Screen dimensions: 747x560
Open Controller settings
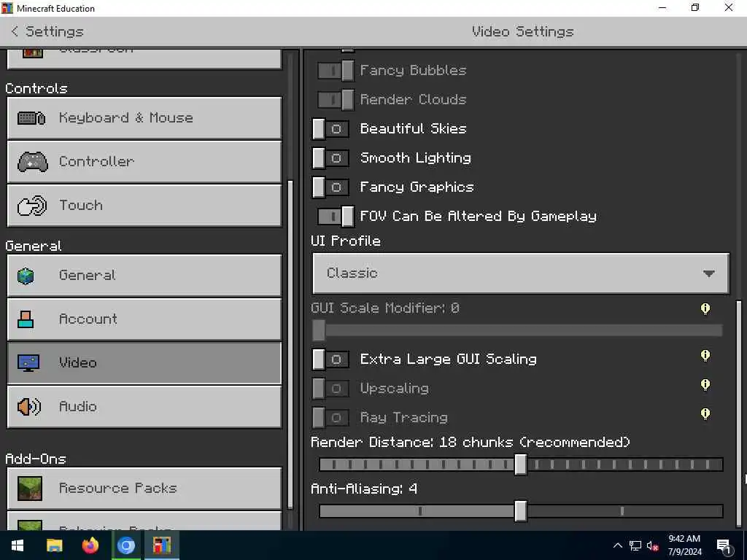pos(144,162)
